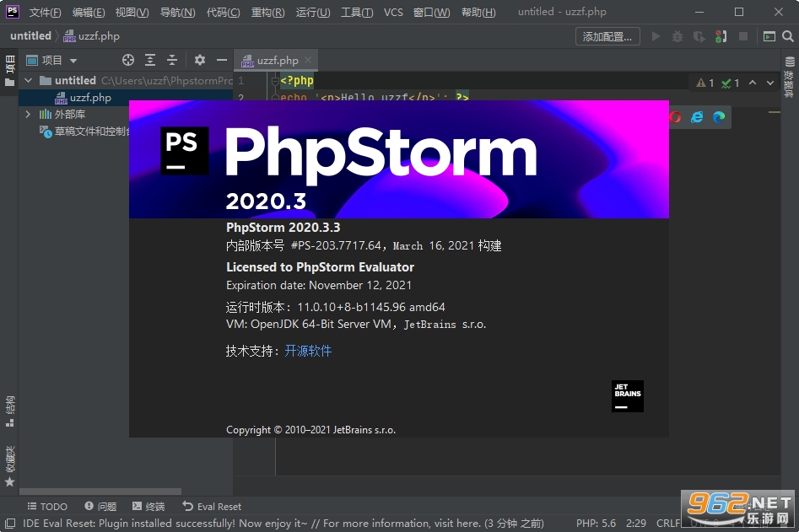Click the untitled breadcrumb

coord(30,36)
